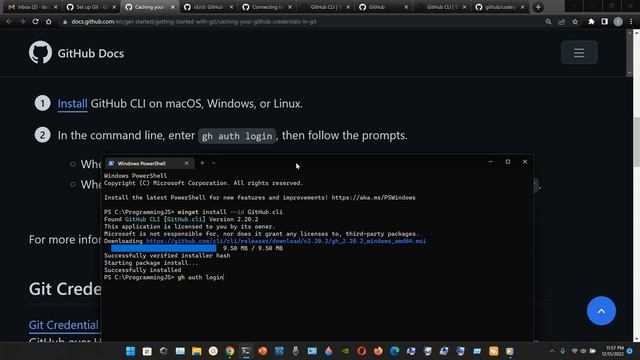Click the GitHub CLI msi download URL
640x360 pixels.
pyautogui.click(x=286, y=241)
